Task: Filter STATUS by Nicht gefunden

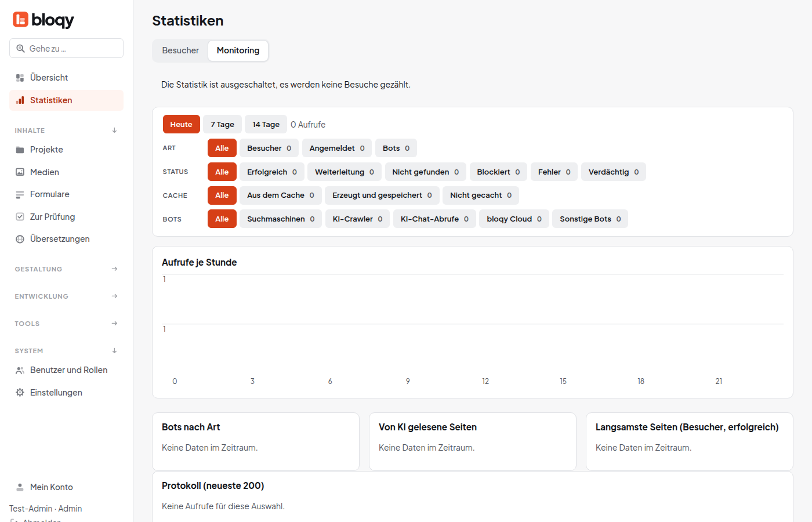Action: (x=426, y=172)
